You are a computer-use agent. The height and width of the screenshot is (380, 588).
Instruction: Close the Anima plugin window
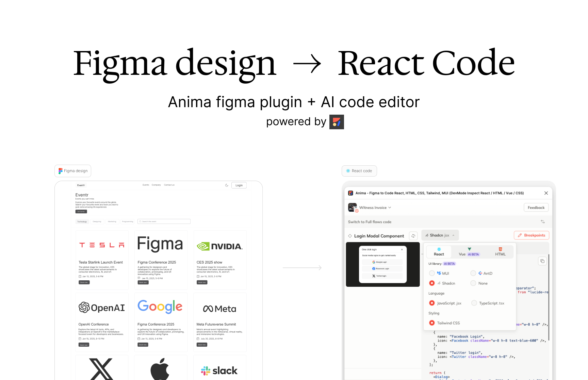pos(546,193)
